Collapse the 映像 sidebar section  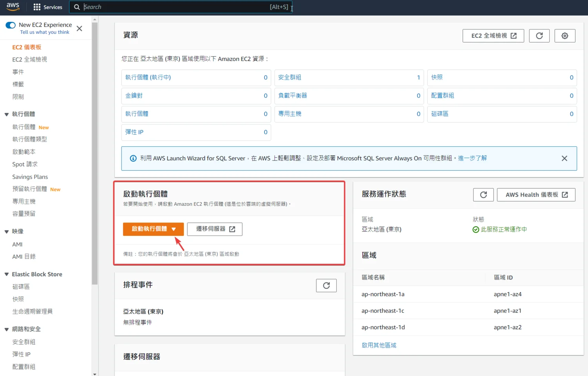pos(7,232)
